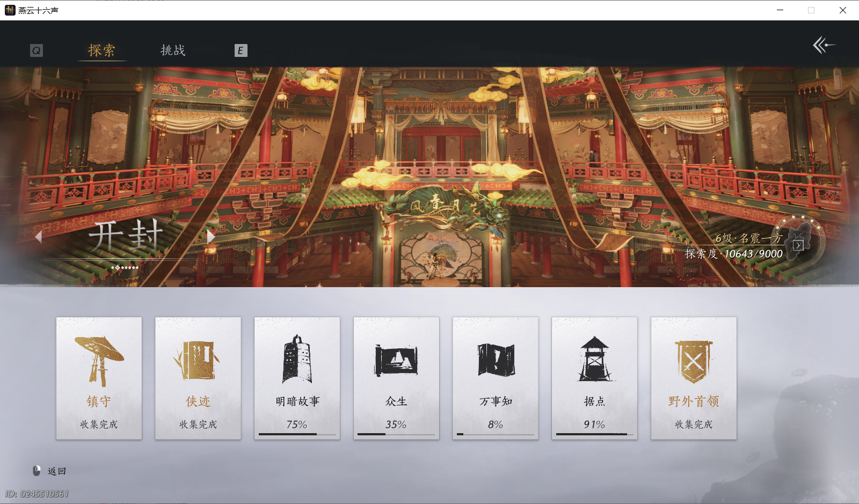This screenshot has height=504, width=859.
Task: Click 收集完成 status under 侠迹
Action: click(x=198, y=425)
